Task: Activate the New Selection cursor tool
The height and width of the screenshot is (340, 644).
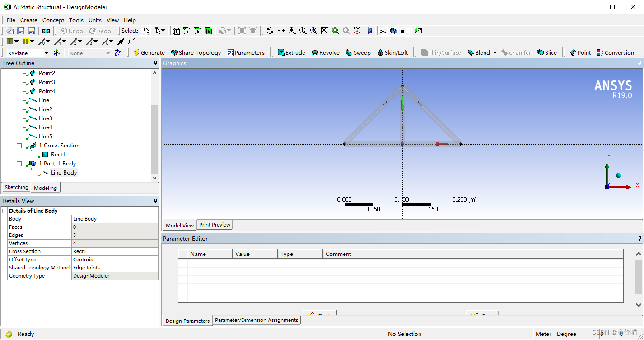Action: coord(146,31)
